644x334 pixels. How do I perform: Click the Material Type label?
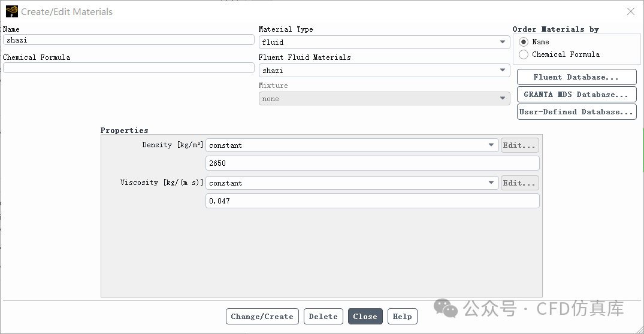(x=286, y=29)
